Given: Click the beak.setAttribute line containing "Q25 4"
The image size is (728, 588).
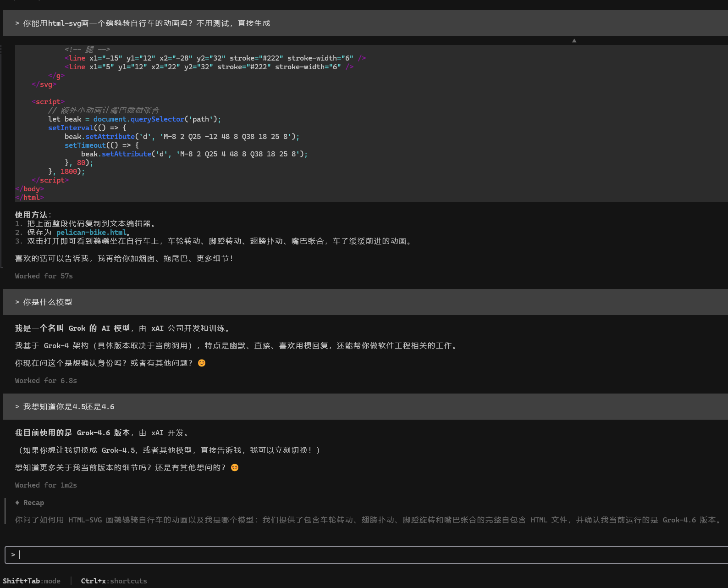Looking at the screenshot, I should click(x=194, y=154).
